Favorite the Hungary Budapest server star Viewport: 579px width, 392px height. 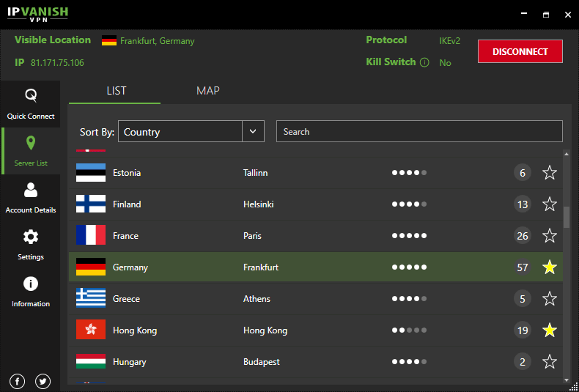550,361
